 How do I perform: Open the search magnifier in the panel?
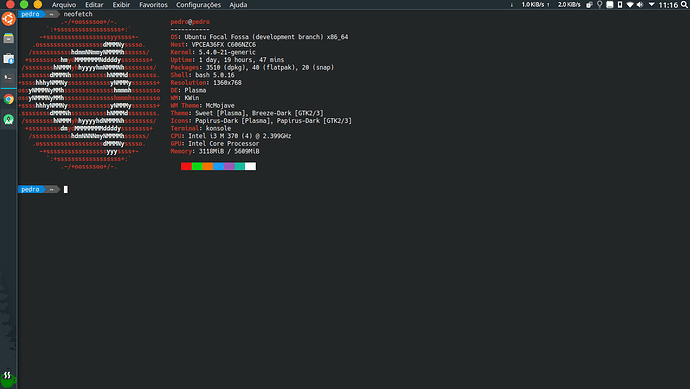[684, 5]
